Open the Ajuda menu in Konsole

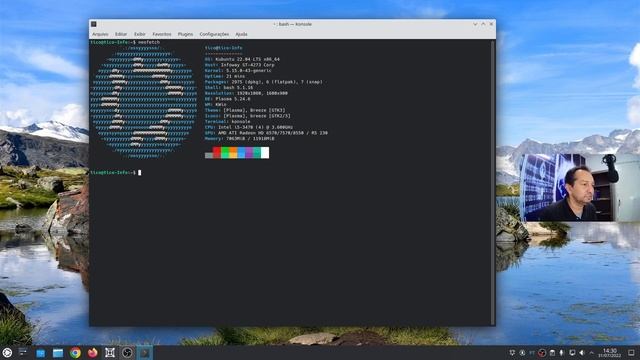(241, 34)
